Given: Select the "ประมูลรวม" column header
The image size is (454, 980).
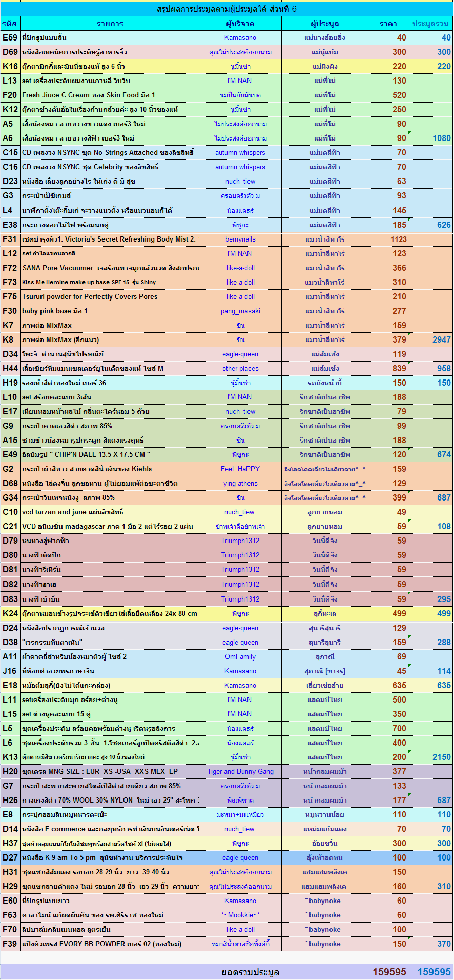Looking at the screenshot, I should click(x=430, y=24).
